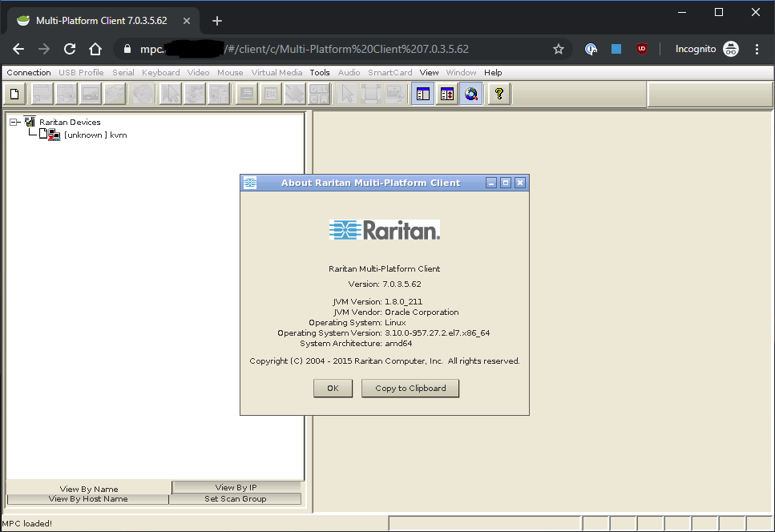Collapse the Raritan Devices tree node
The width and height of the screenshot is (775, 532).
click(14, 122)
